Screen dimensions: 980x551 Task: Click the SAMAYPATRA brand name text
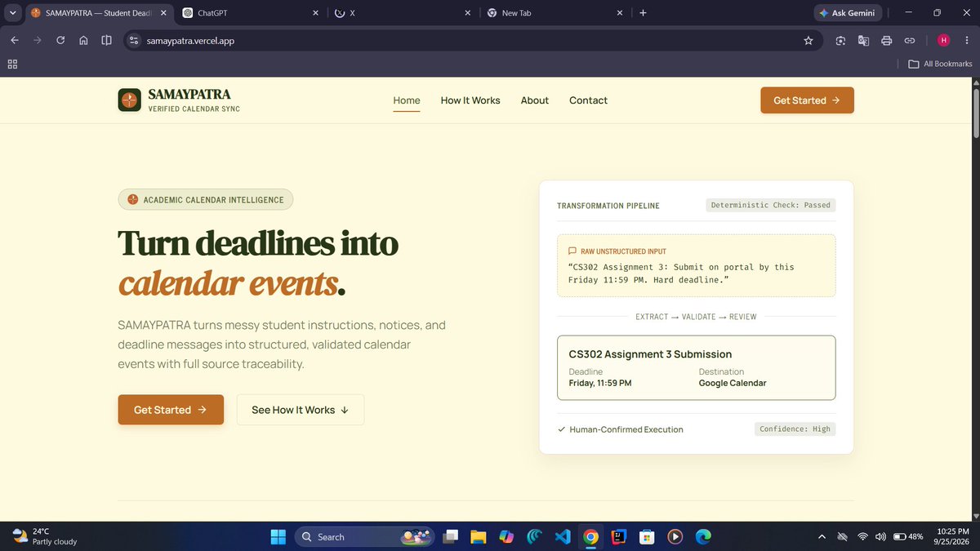tap(189, 95)
